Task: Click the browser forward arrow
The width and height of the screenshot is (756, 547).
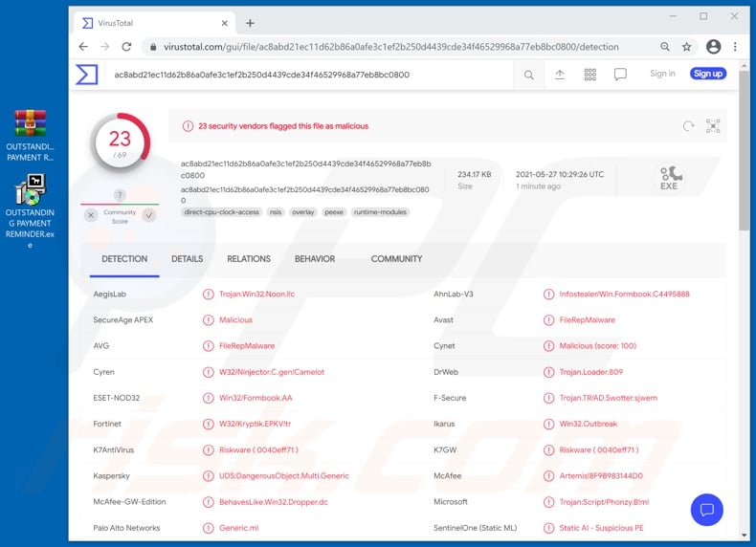Action: point(104,47)
